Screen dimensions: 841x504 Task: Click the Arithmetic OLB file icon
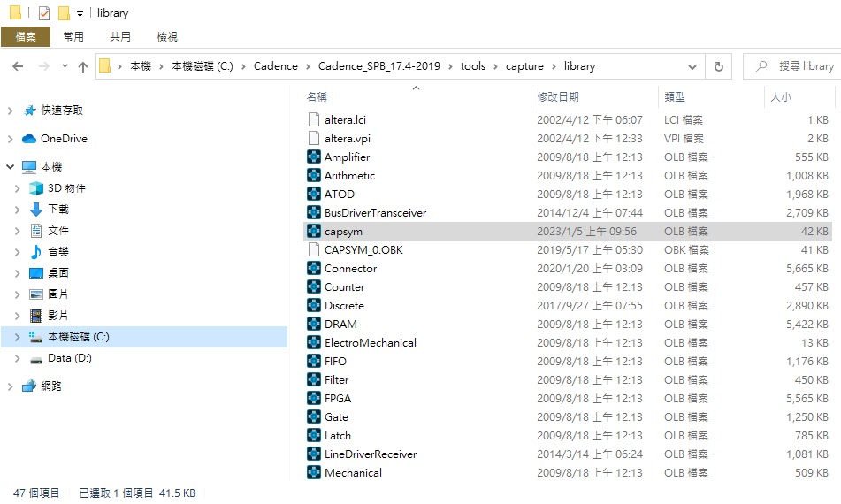[x=314, y=175]
